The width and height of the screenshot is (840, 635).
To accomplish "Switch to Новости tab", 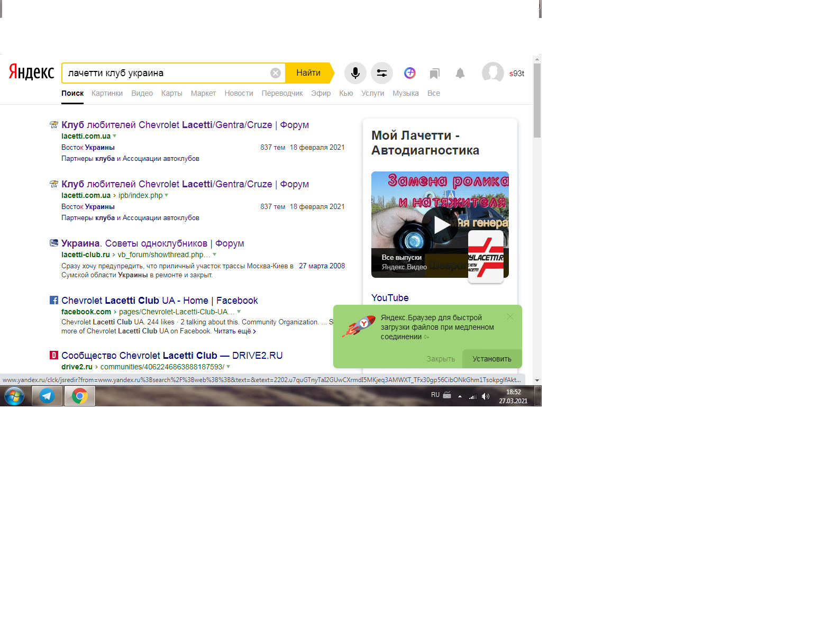I will (x=239, y=93).
